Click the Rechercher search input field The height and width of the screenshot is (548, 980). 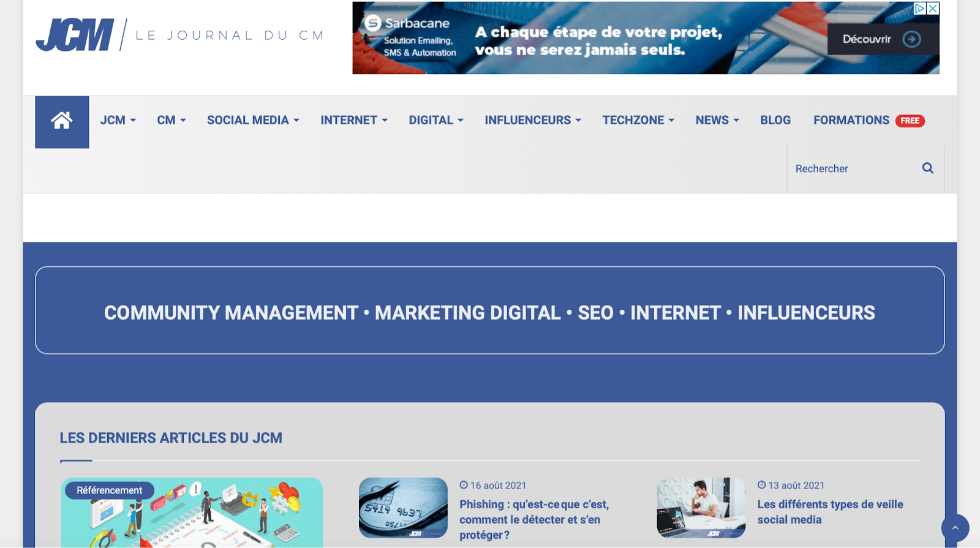click(x=853, y=168)
